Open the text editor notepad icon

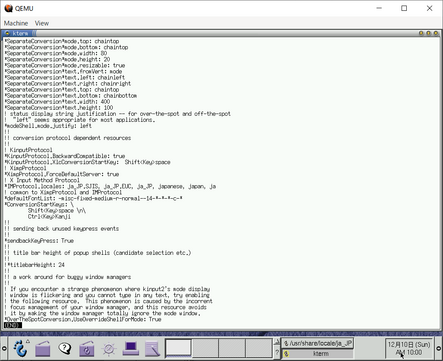click(153, 349)
